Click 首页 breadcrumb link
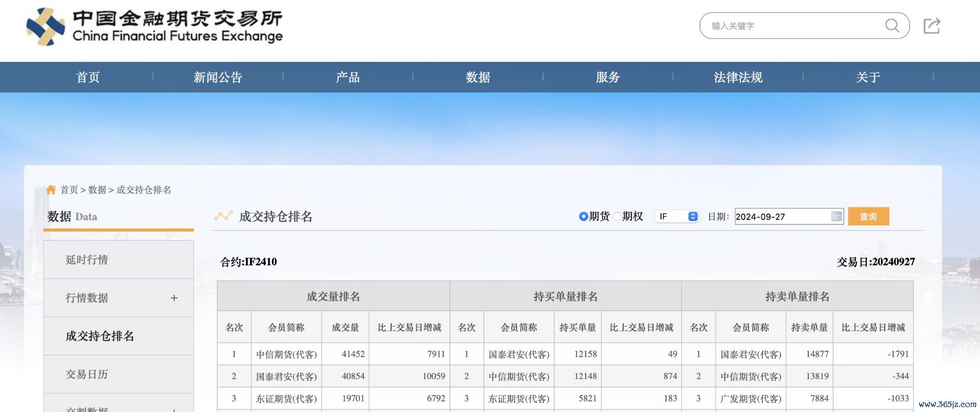Image resolution: width=980 pixels, height=412 pixels. pyautogui.click(x=69, y=190)
